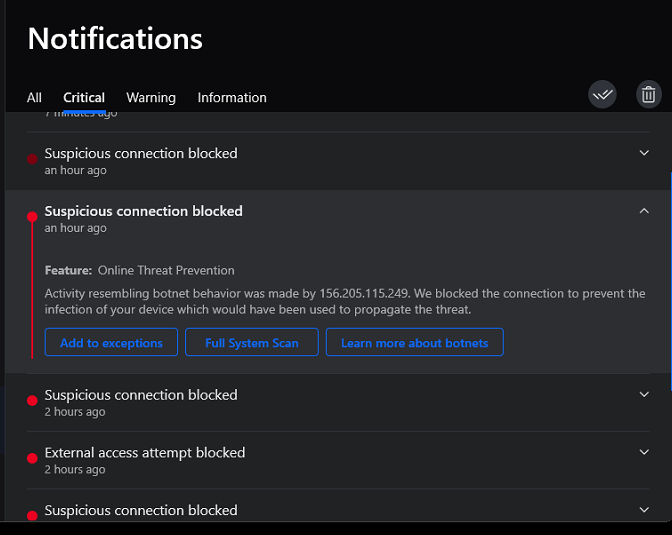Expand the topmost collapsed Suspicious connection notification
Viewport: 672px width, 535px height.
click(644, 153)
